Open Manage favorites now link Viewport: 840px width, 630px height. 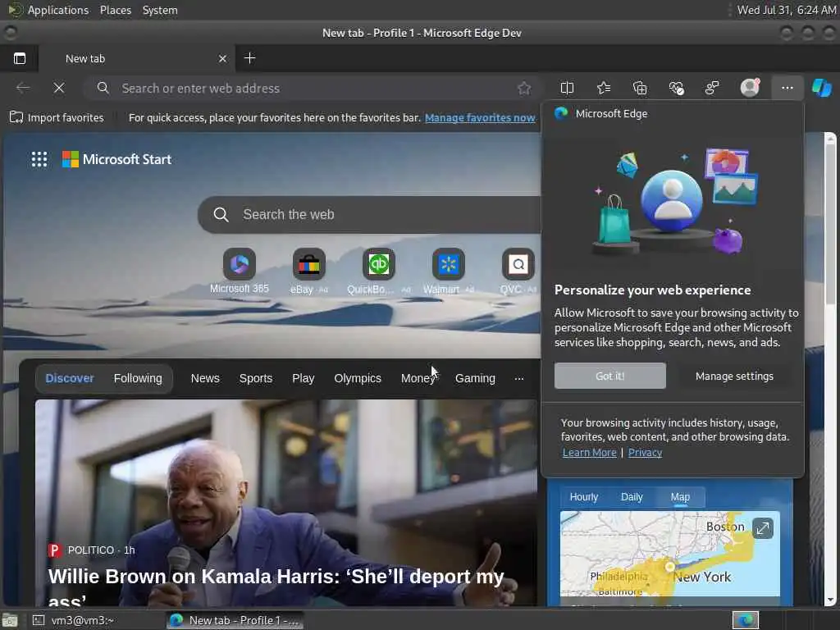479,117
